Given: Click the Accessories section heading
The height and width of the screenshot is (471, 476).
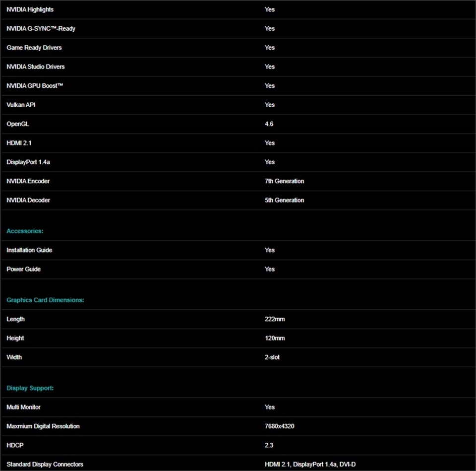Looking at the screenshot, I should 25,231.
